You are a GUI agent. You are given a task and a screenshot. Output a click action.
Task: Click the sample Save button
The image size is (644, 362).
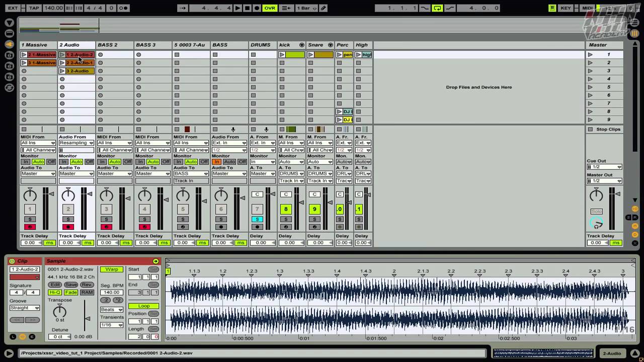coord(71,285)
